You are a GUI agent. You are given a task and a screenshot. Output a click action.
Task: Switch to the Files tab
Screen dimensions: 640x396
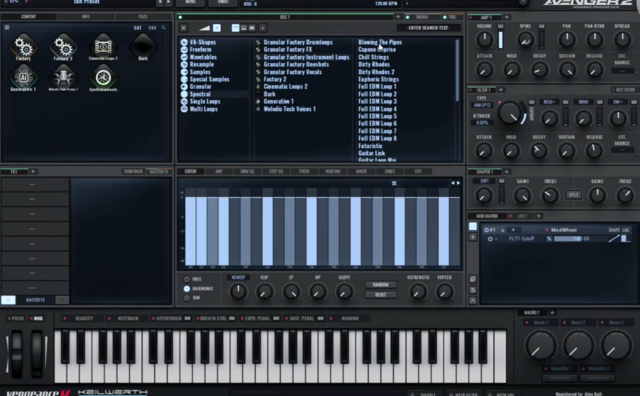coord(143,17)
